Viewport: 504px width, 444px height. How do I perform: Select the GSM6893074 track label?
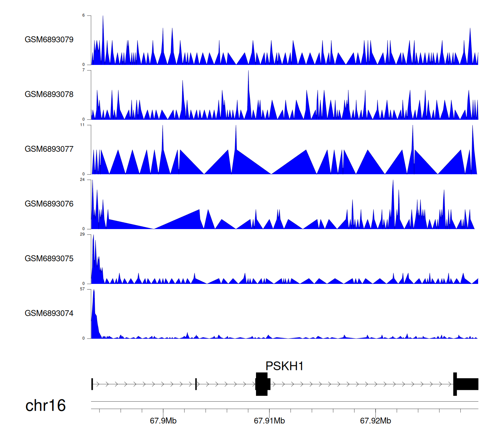coord(49,313)
